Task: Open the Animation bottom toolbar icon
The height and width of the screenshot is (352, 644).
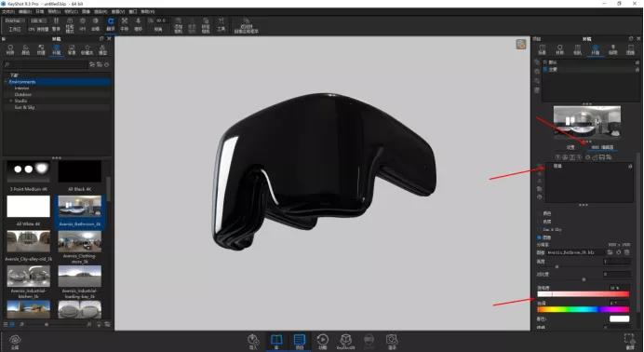Action: tap(323, 342)
